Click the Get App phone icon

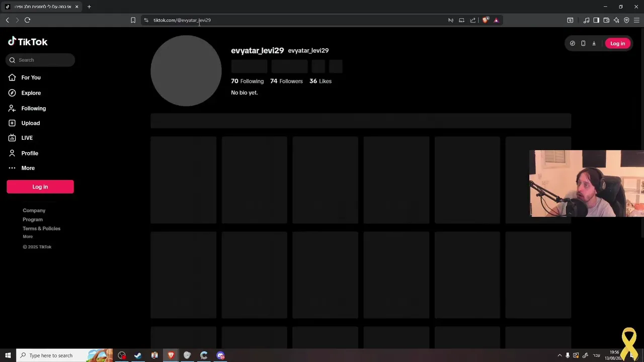pyautogui.click(x=583, y=43)
